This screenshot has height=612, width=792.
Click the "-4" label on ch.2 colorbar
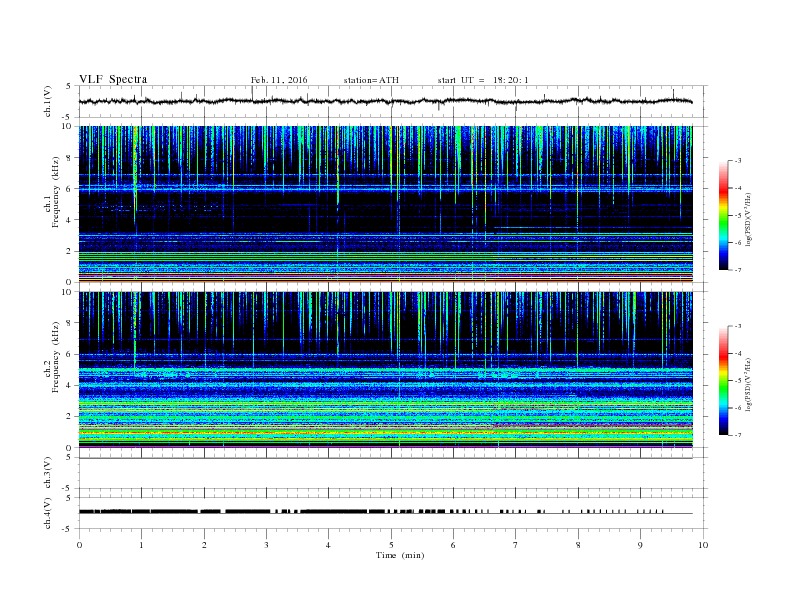[737, 353]
